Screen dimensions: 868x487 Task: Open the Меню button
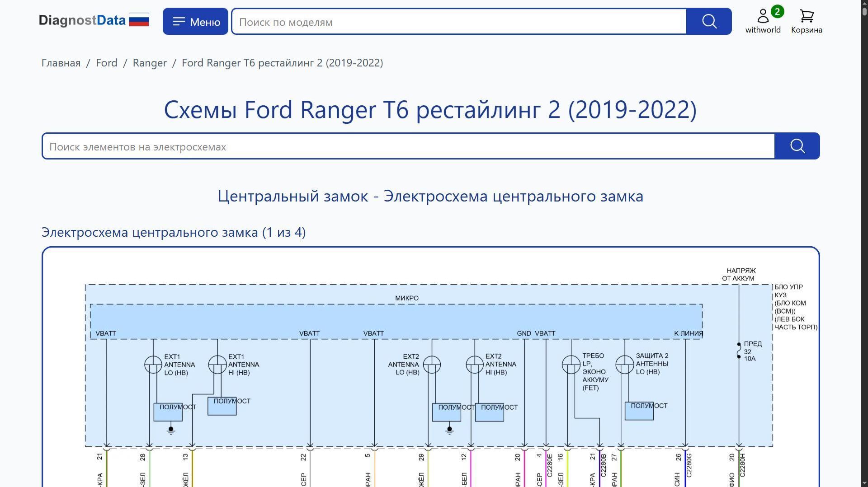pyautogui.click(x=195, y=21)
